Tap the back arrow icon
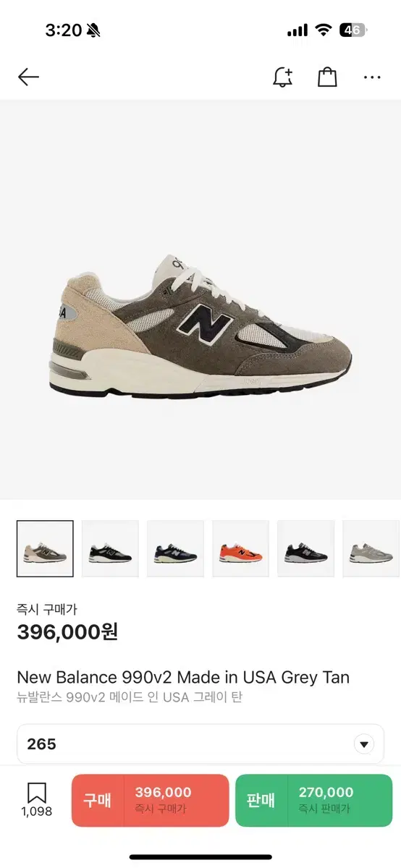Image resolution: width=401 pixels, height=868 pixels. coord(28,77)
